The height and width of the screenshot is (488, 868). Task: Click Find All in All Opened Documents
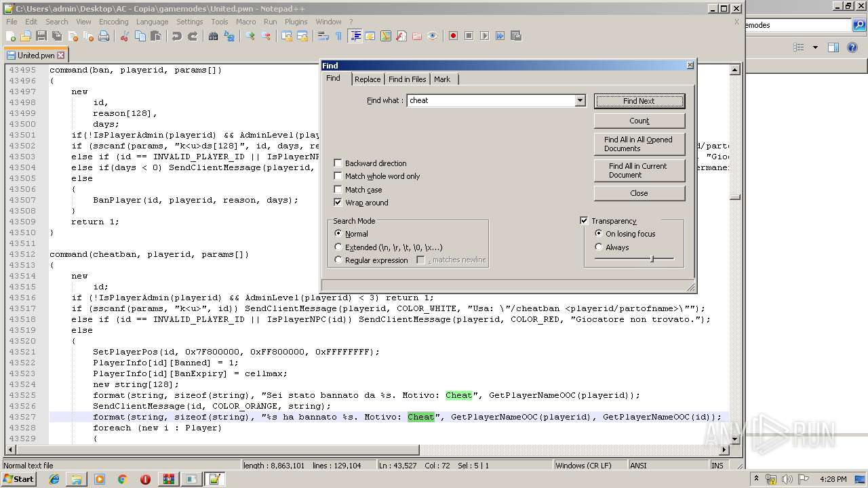click(x=639, y=144)
